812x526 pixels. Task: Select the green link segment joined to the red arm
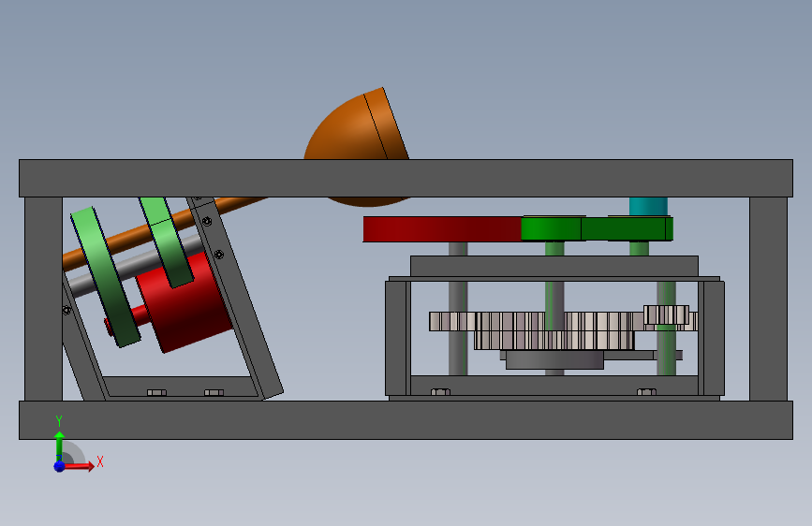551,228
